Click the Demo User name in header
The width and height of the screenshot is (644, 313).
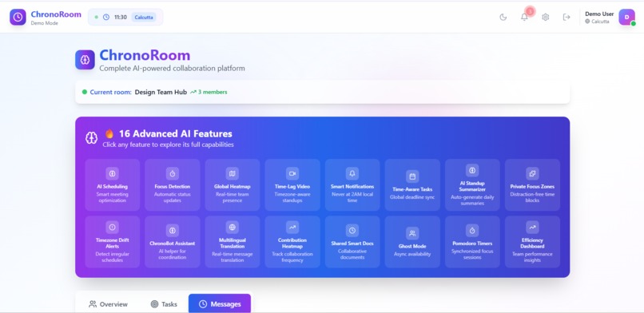coord(599,14)
